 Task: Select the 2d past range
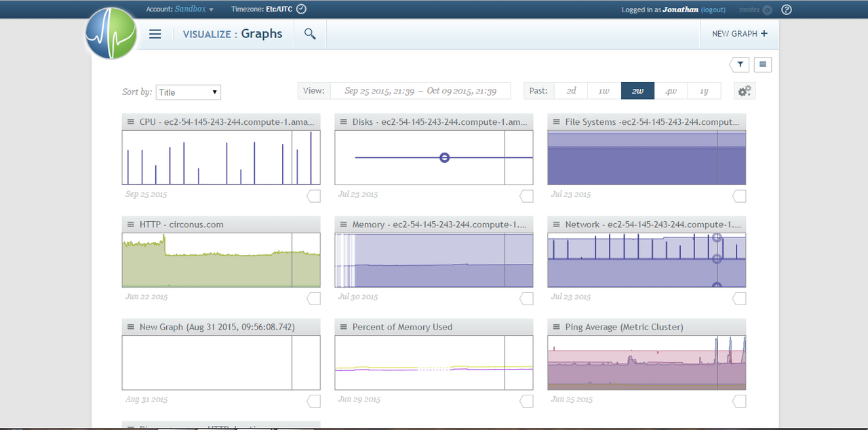coord(571,90)
